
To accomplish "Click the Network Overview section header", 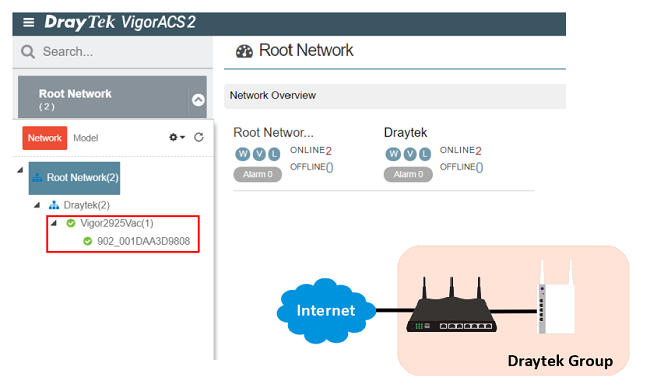I will 395,96.
